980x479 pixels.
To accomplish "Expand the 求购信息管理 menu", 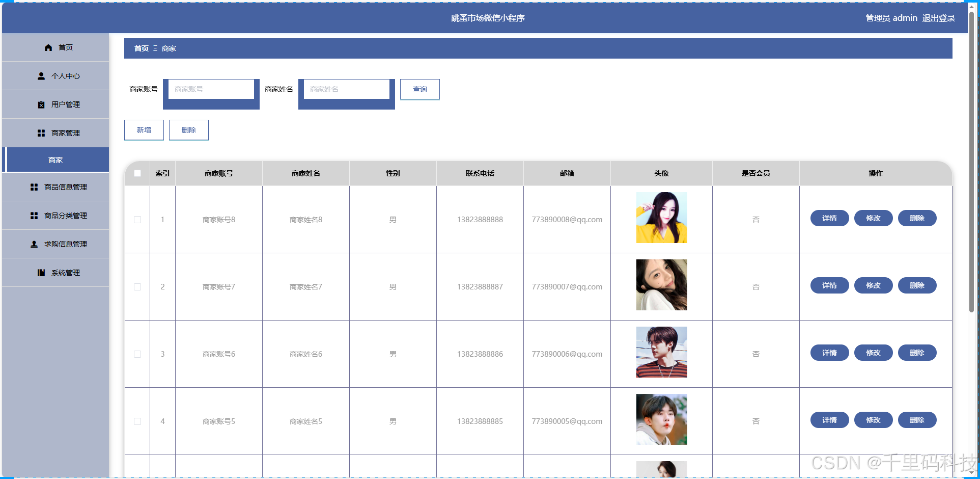I will (x=55, y=244).
